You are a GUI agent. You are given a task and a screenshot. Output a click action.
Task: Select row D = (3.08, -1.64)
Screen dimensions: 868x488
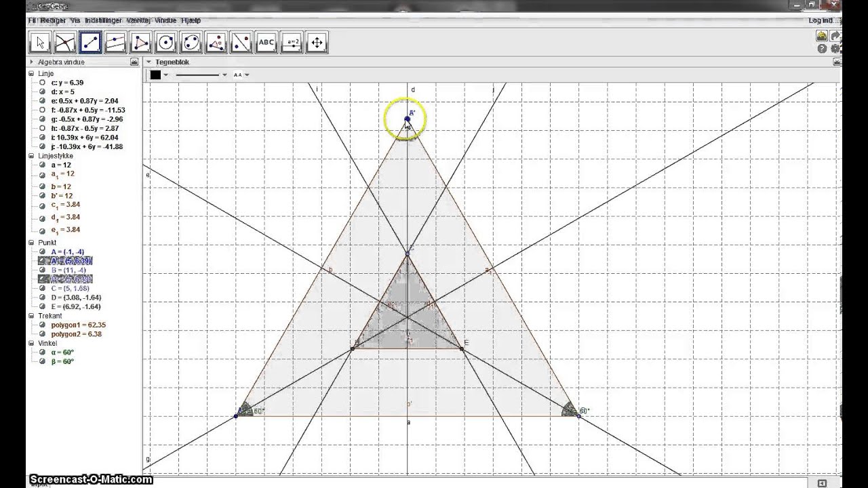[76, 298]
